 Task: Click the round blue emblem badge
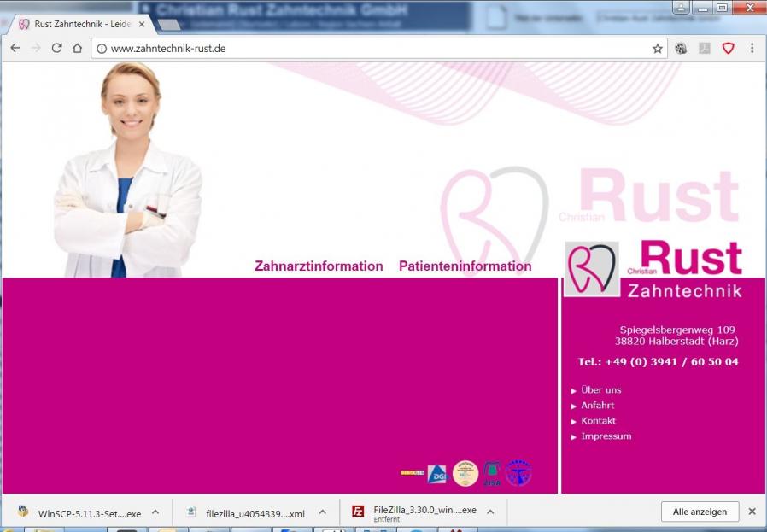click(518, 473)
